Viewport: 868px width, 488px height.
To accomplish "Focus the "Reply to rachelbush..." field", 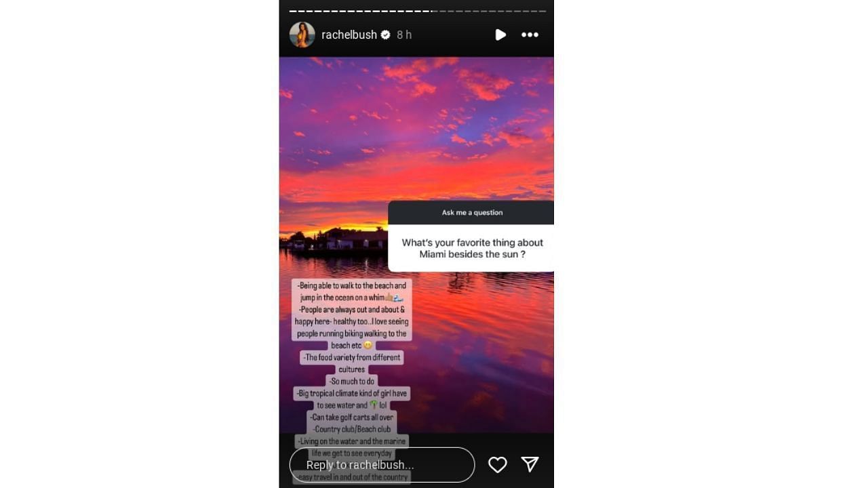I will [382, 465].
